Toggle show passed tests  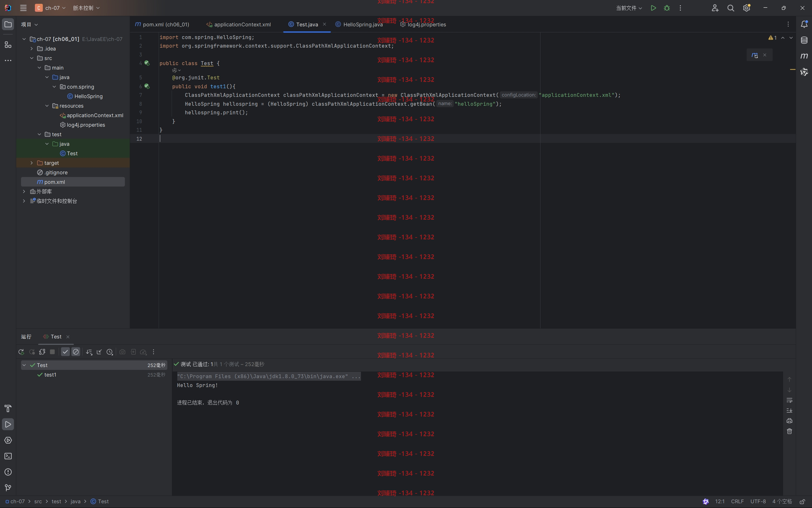[65, 352]
